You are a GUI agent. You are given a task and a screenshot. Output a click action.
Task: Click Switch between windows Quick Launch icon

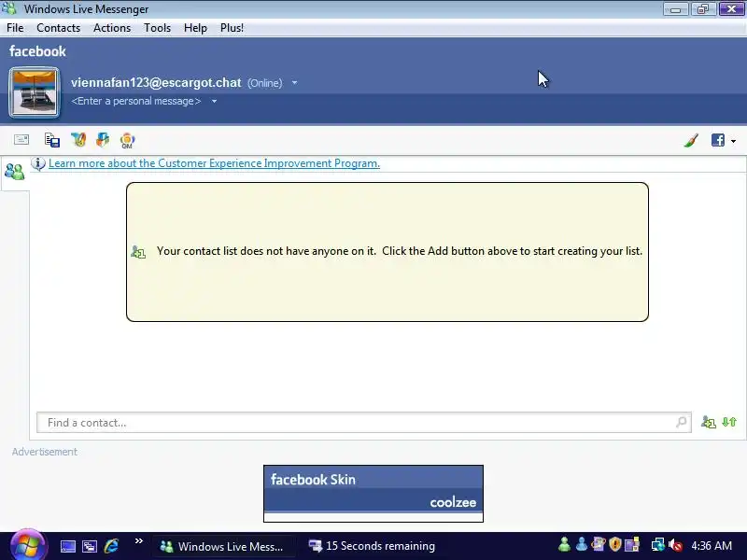click(x=90, y=546)
